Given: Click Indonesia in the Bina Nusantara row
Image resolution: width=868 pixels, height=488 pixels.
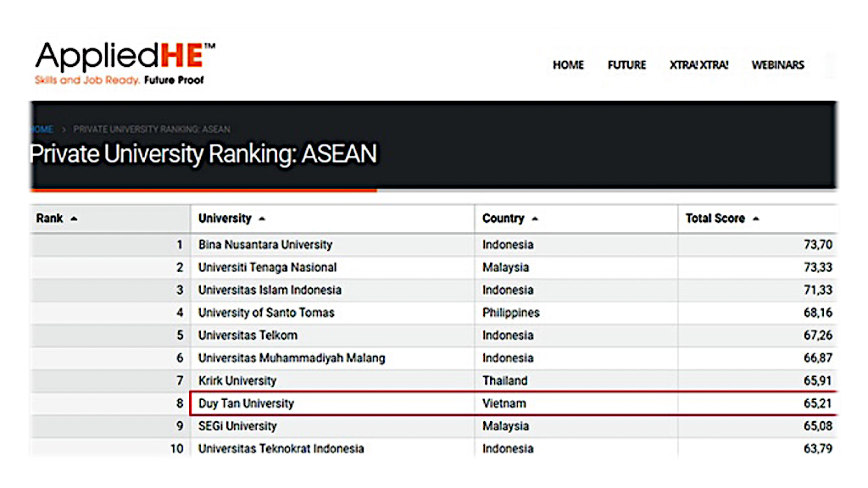Looking at the screenshot, I should click(x=576, y=245).
